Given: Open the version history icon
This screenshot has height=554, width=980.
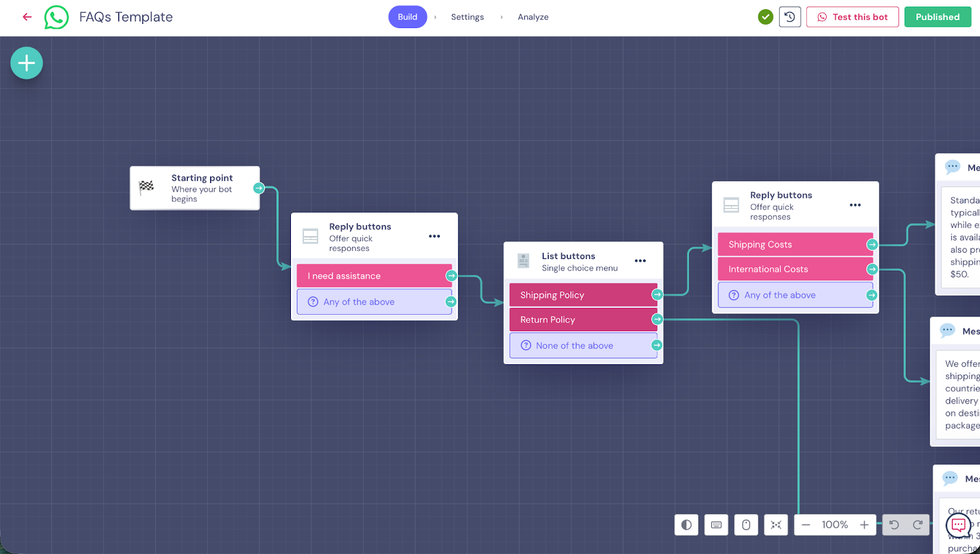Looking at the screenshot, I should 790,17.
